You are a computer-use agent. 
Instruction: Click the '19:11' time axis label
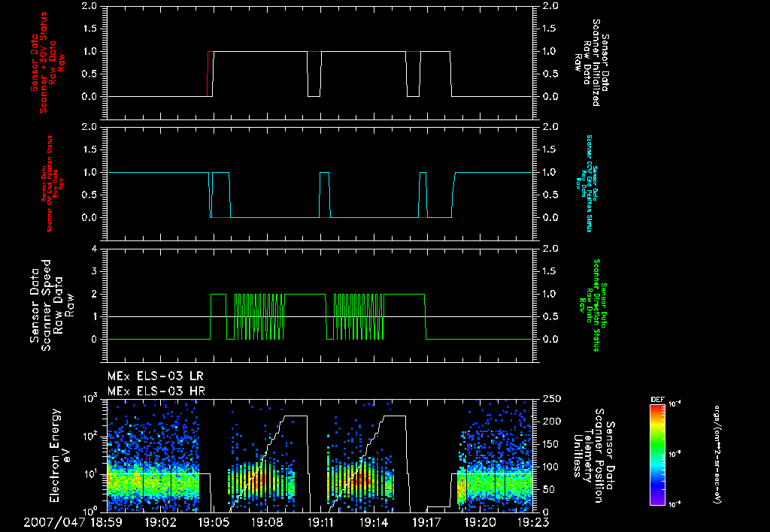click(320, 523)
